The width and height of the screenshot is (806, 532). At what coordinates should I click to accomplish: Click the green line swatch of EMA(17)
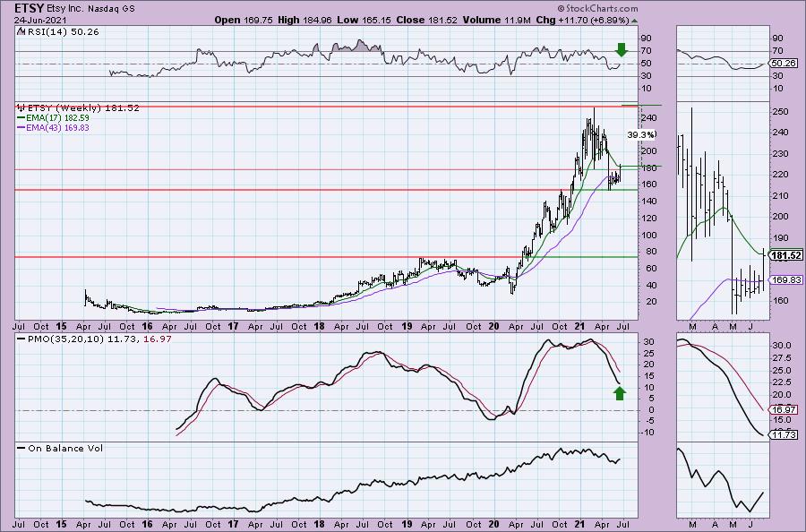tap(21, 117)
